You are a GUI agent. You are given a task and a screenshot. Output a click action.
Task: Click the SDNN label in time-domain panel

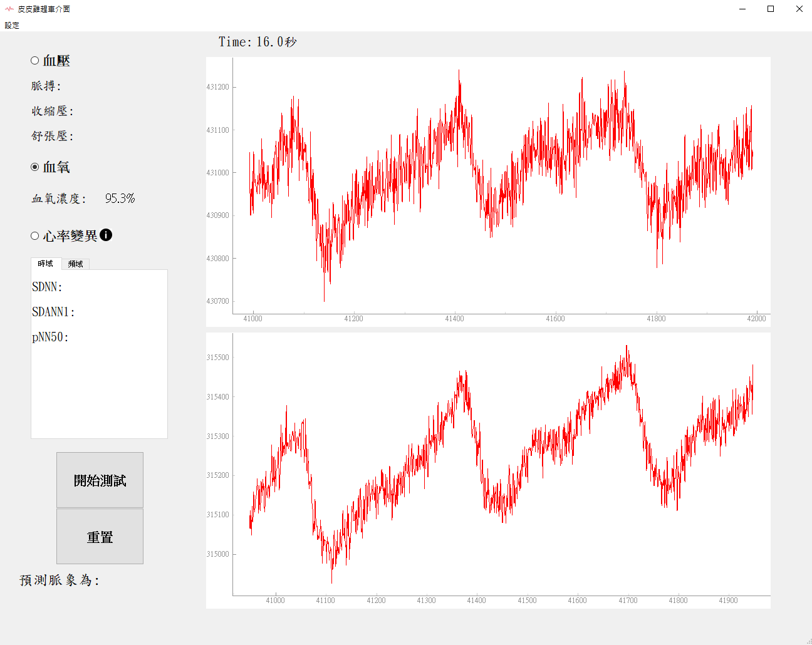click(x=47, y=287)
